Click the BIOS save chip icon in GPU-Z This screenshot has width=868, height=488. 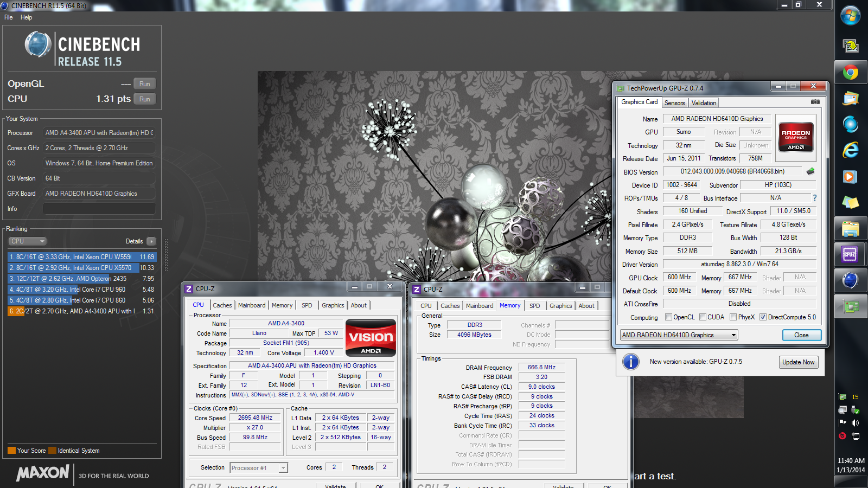pyautogui.click(x=810, y=171)
